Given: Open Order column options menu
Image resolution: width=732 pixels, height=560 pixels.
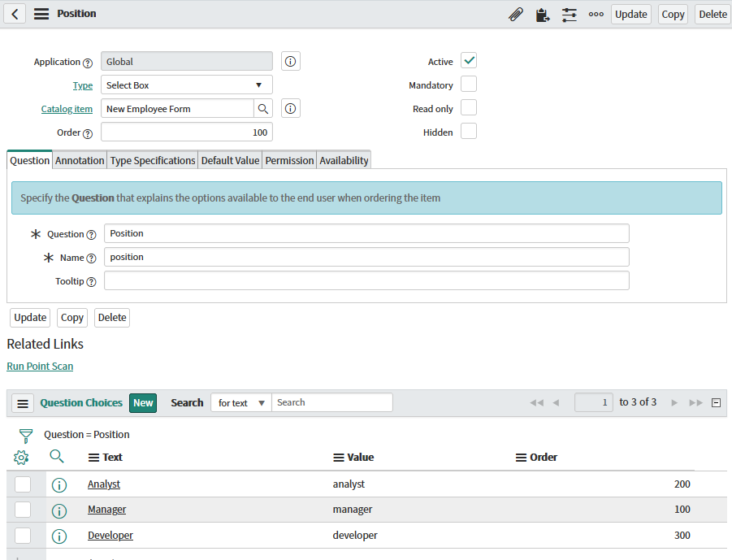Looking at the screenshot, I should [521, 458].
